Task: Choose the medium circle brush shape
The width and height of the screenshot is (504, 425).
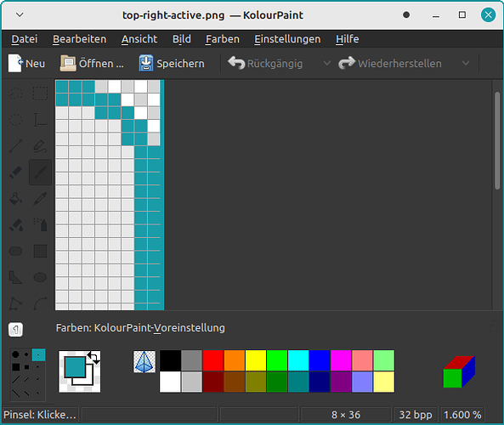Action: tap(26, 354)
